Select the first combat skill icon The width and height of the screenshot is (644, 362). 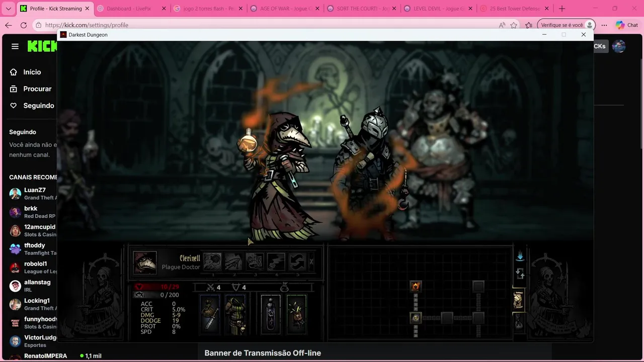coord(212,262)
